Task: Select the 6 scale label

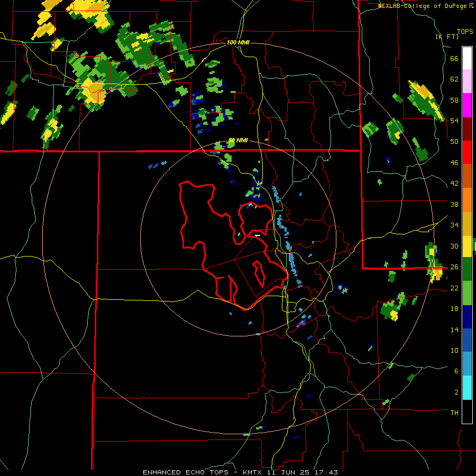Action: click(456, 371)
